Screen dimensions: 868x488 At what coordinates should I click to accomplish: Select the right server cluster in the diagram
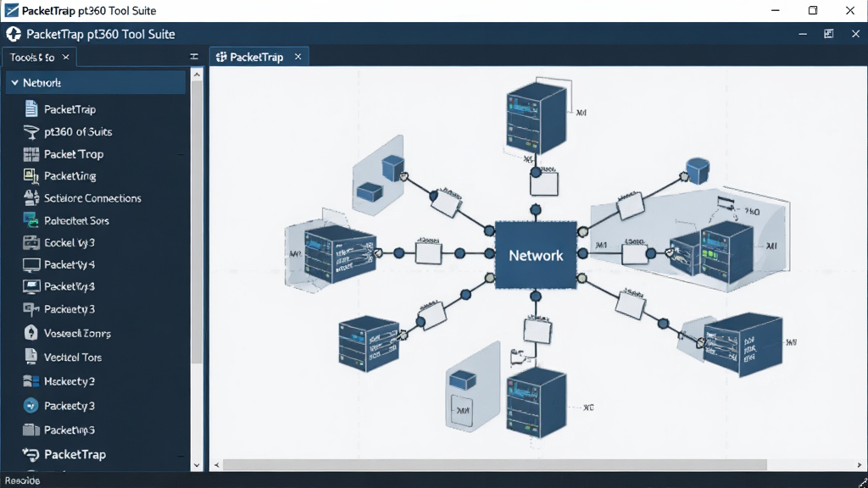pos(713,252)
